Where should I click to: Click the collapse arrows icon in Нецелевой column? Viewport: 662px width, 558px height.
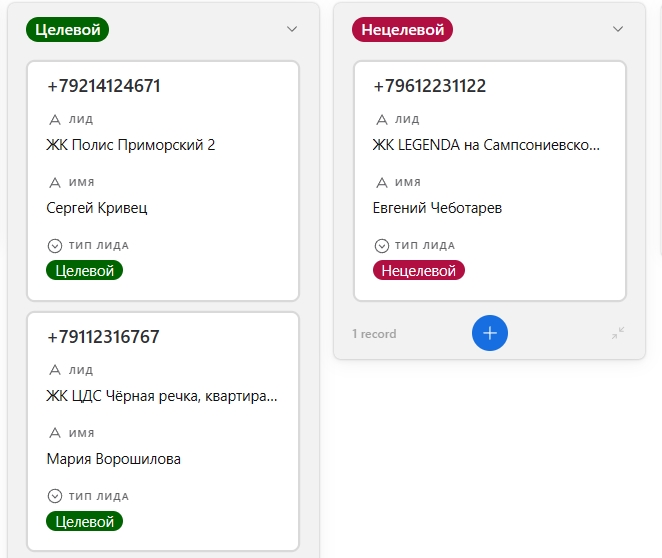(x=618, y=333)
